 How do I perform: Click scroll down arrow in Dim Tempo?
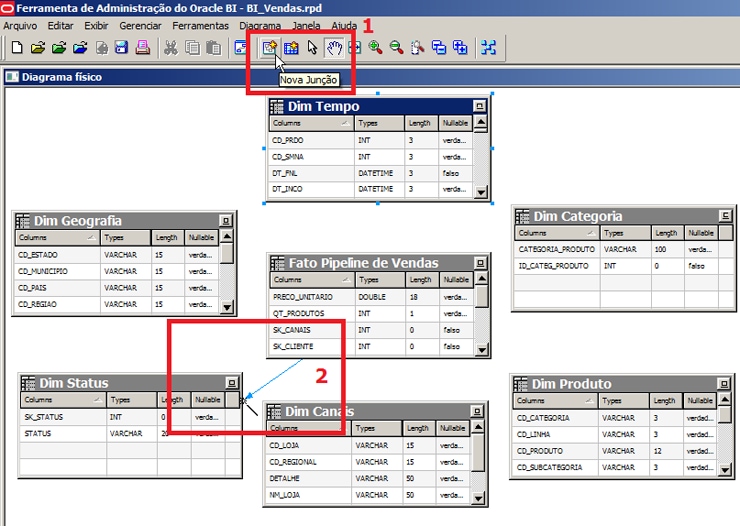click(x=480, y=192)
